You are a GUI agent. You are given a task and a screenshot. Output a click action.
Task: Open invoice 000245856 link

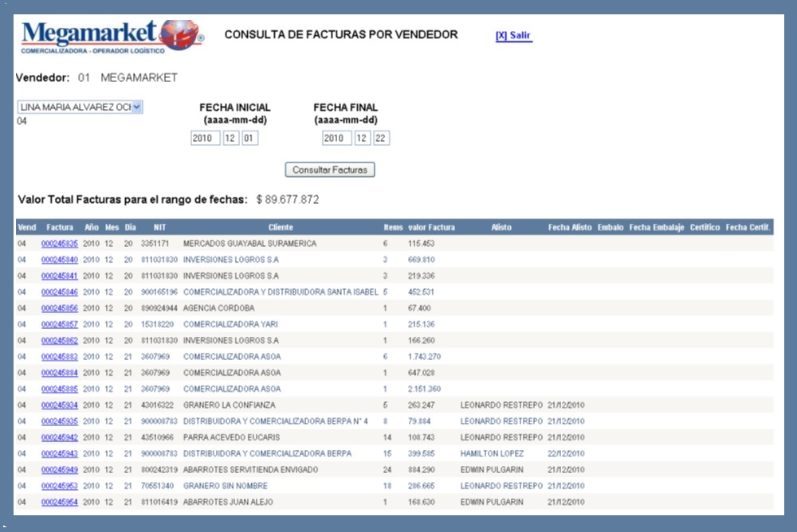[x=60, y=308]
